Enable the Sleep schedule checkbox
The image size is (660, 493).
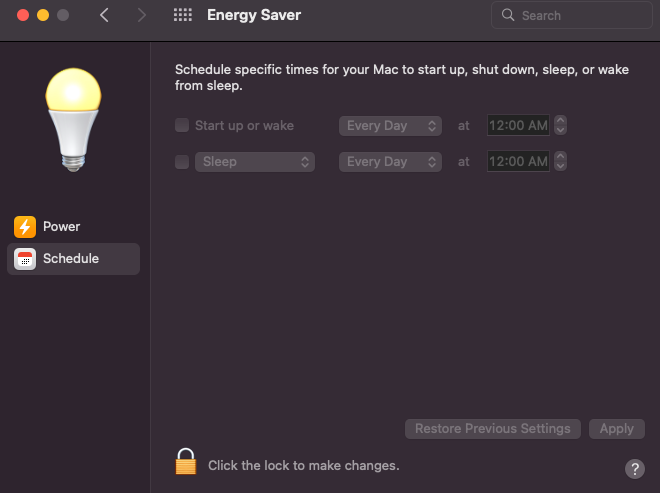coord(182,161)
